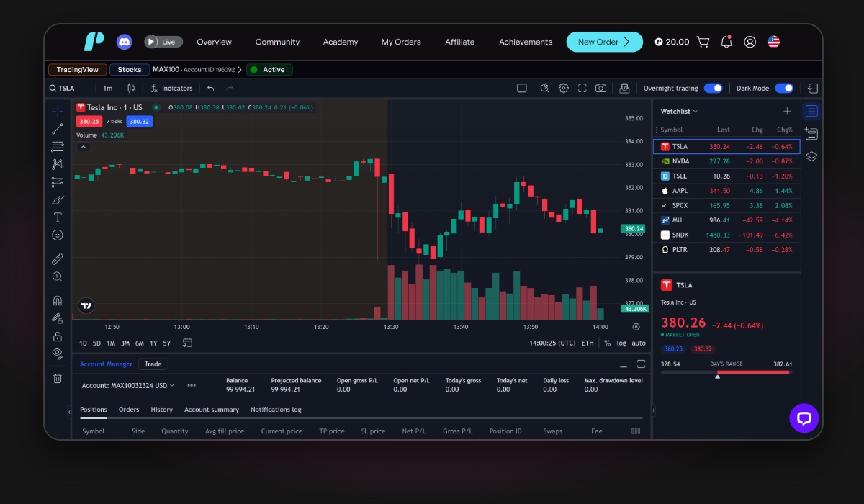Expand MAX100 account selector arrow
The width and height of the screenshot is (864, 504).
[x=240, y=70]
